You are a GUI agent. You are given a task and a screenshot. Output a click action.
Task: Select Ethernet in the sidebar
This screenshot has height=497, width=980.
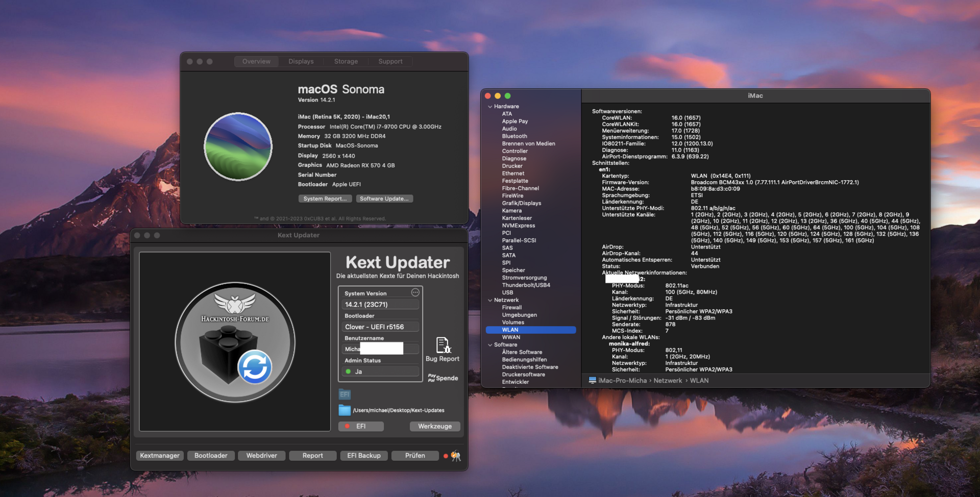513,173
